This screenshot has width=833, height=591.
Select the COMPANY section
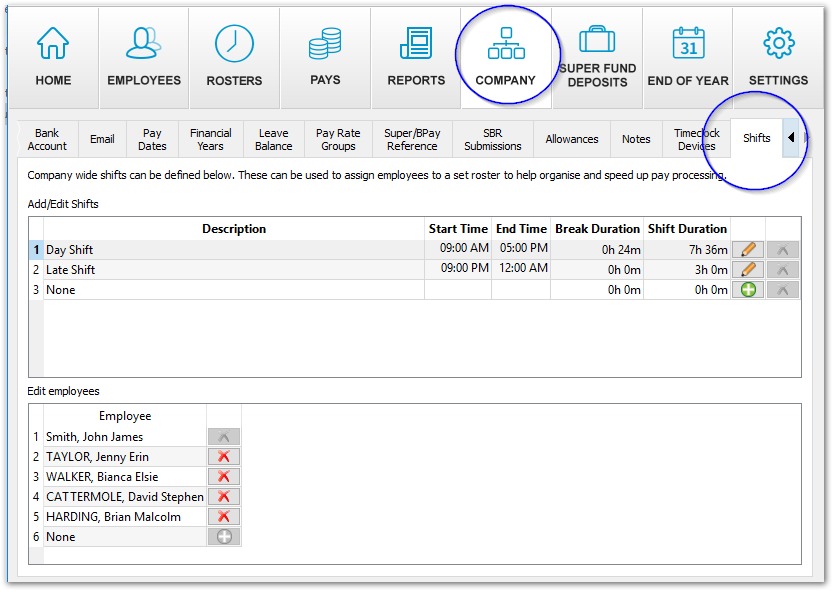tap(505, 57)
